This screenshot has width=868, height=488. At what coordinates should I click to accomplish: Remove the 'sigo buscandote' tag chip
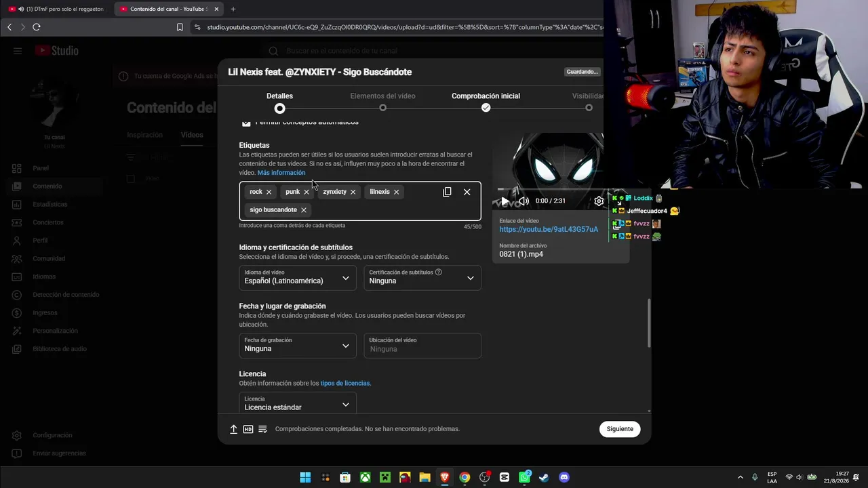[304, 210]
